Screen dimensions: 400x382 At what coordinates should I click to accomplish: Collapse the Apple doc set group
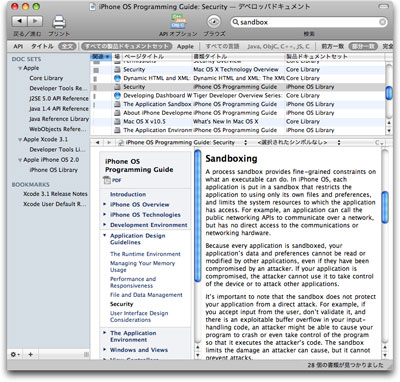[x=20, y=68]
